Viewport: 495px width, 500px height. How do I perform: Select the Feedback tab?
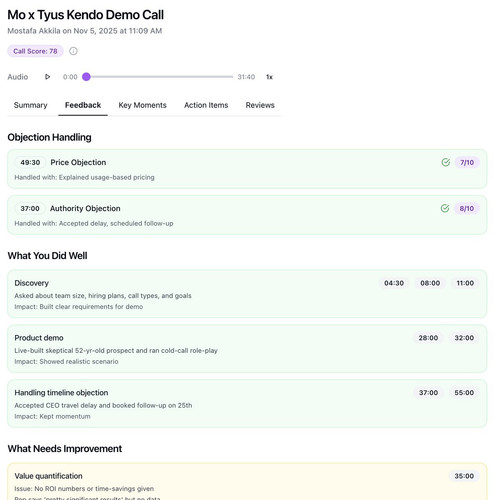83,105
